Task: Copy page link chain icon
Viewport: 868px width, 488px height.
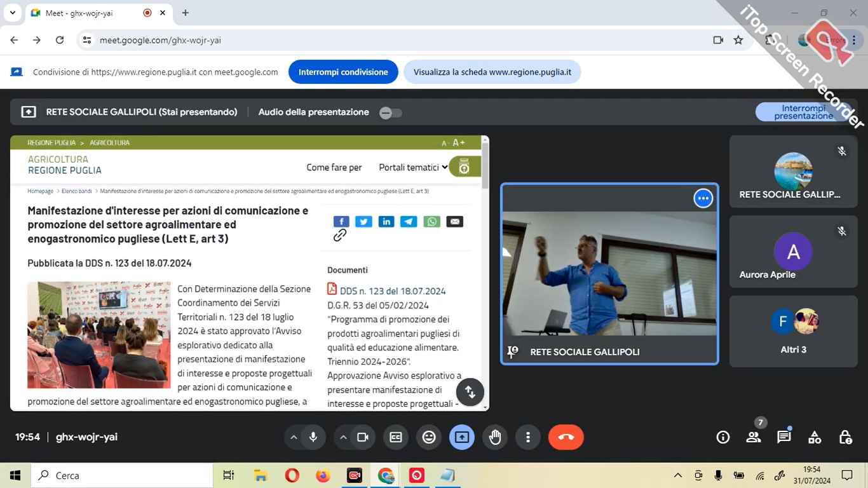Action: [x=340, y=235]
